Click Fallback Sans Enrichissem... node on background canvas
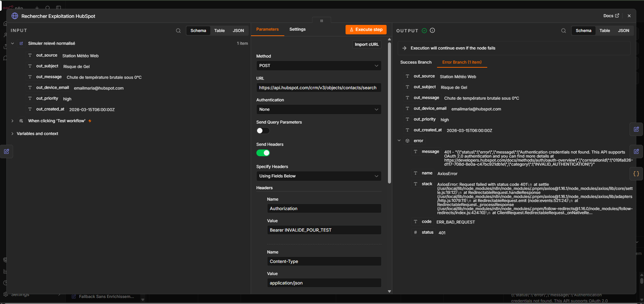This screenshot has width=644, height=304. (x=106, y=297)
